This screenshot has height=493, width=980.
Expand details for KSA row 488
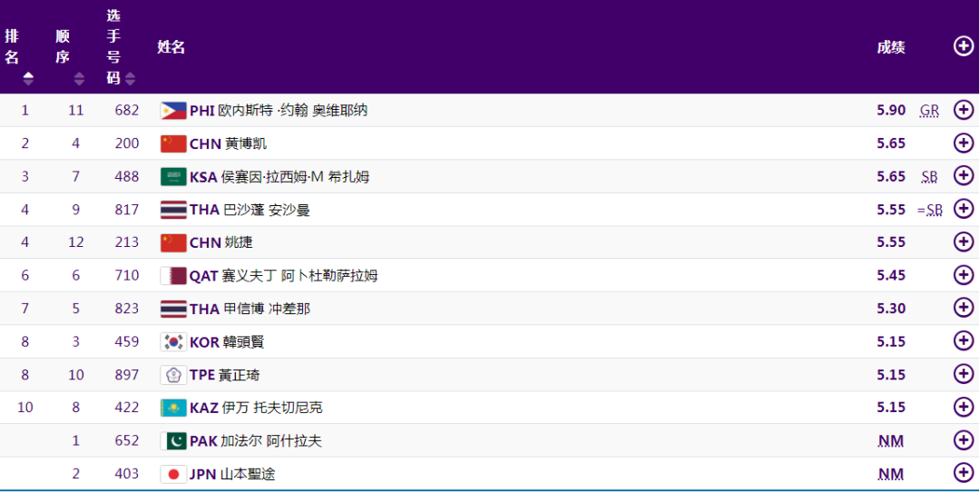tap(963, 176)
